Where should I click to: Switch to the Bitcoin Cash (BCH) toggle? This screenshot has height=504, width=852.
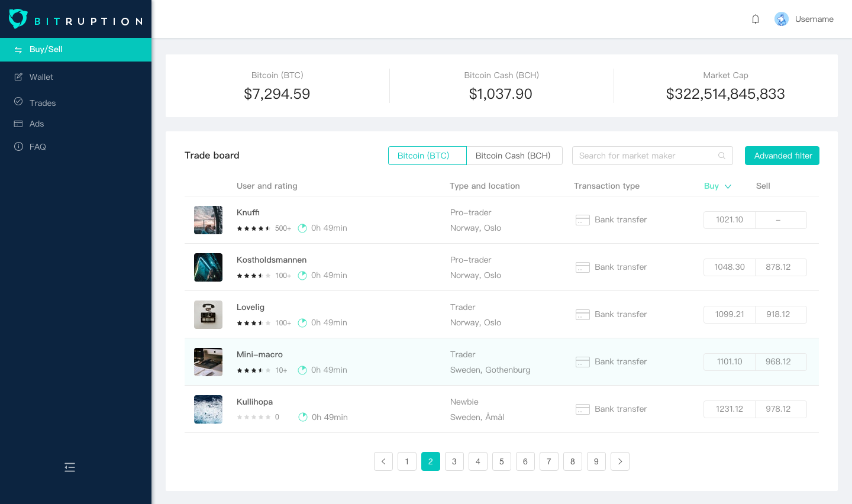(x=514, y=156)
